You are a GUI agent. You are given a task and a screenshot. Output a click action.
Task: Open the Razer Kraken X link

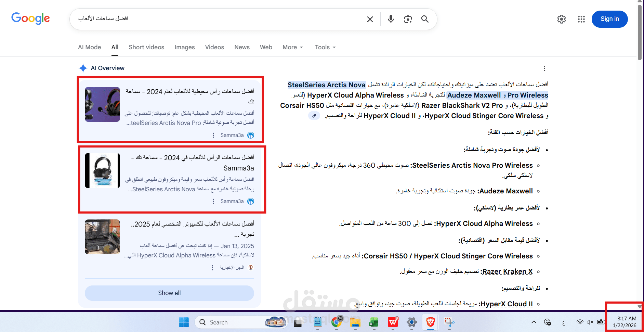click(508, 271)
